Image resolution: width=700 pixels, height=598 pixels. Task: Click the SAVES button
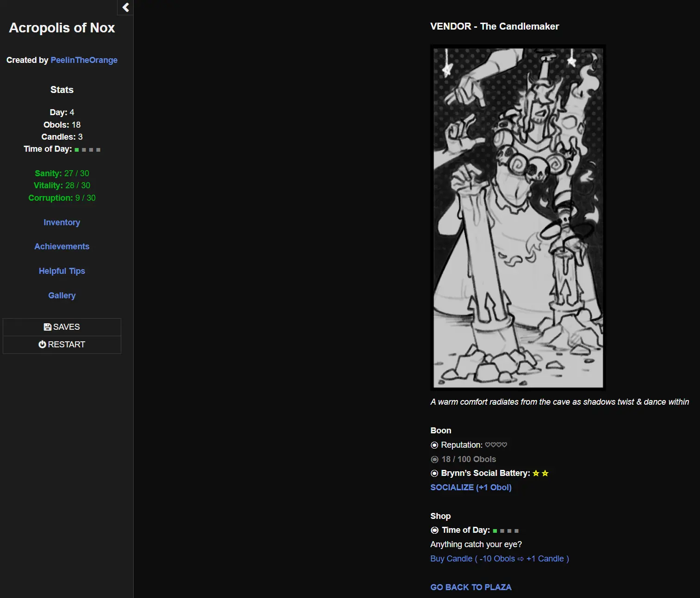(x=62, y=327)
